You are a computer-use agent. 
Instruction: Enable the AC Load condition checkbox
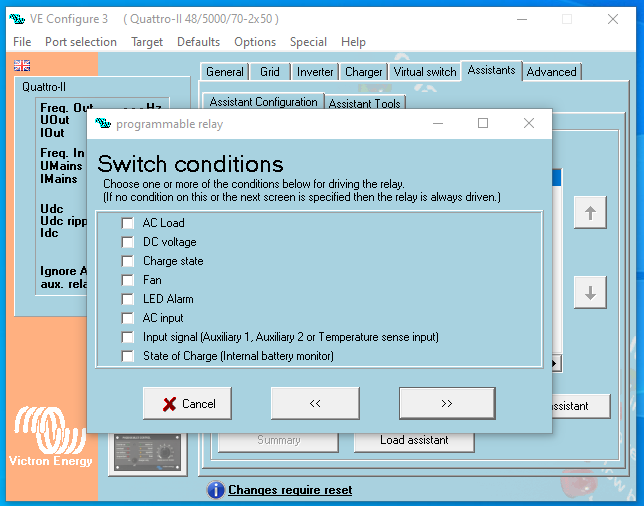128,223
